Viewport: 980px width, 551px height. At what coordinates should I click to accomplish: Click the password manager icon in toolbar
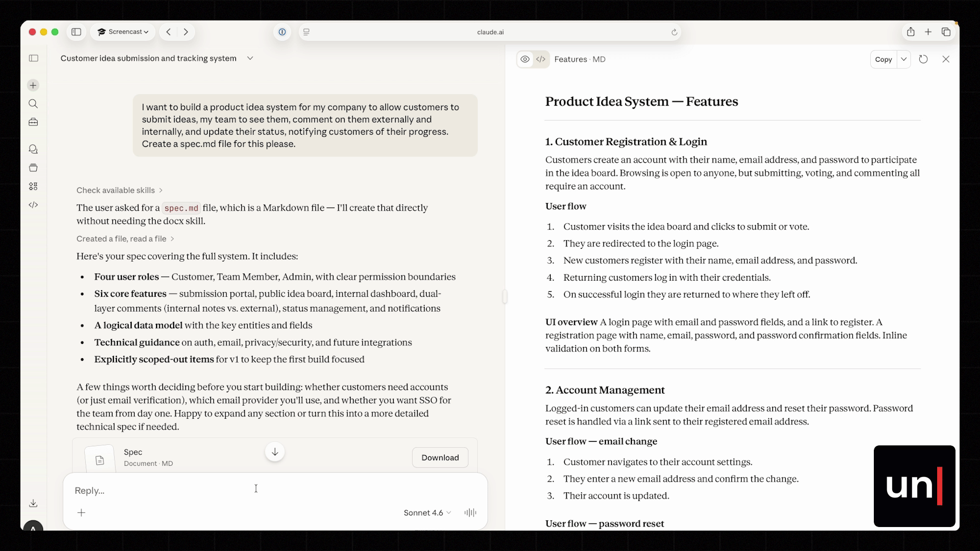pyautogui.click(x=282, y=32)
